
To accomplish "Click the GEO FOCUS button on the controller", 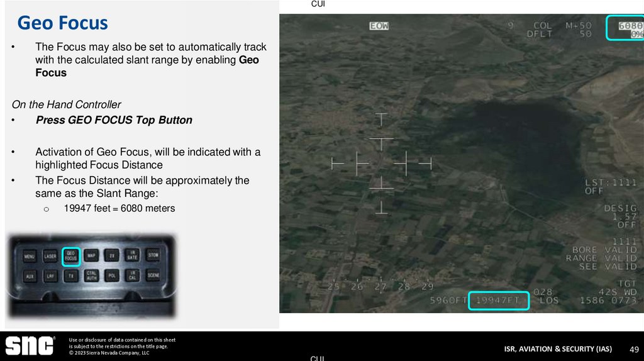I will pos(70,256).
